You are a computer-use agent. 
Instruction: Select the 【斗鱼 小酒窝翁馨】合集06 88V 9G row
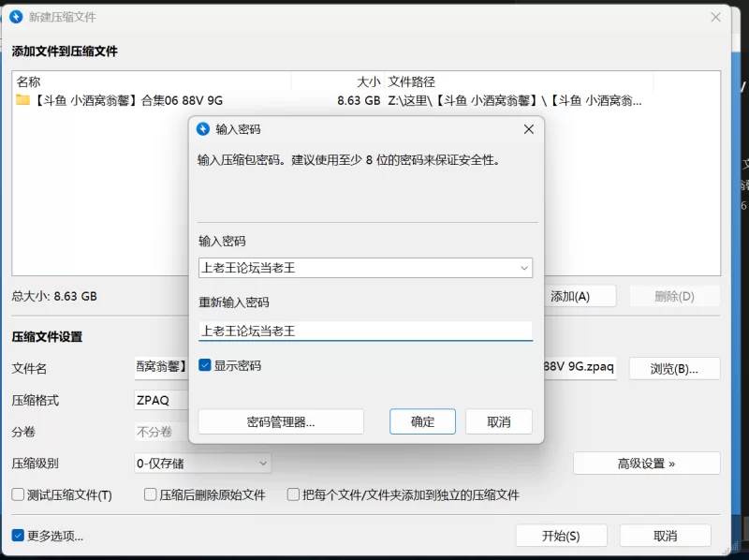tap(366, 100)
